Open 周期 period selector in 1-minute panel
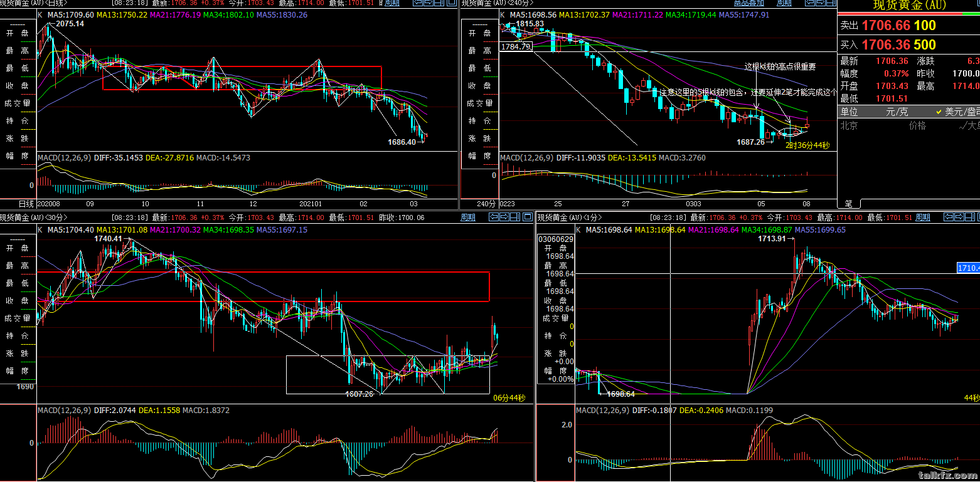 [922, 217]
